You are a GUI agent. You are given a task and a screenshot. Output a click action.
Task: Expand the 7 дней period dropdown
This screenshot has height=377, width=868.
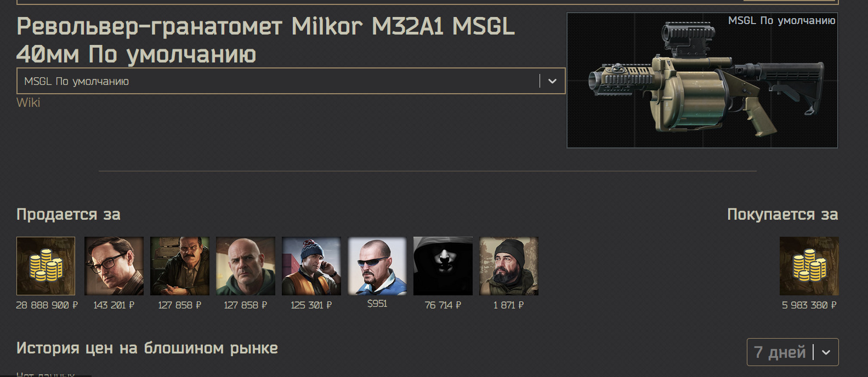793,352
